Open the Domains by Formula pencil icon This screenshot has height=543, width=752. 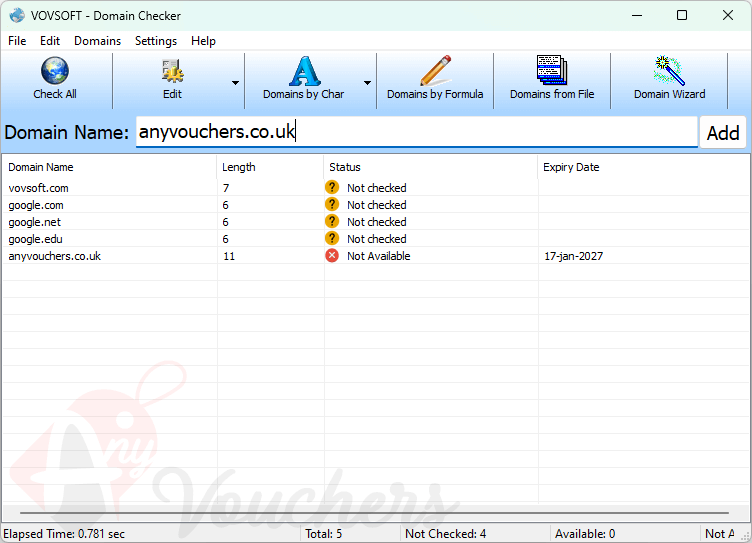(x=435, y=71)
